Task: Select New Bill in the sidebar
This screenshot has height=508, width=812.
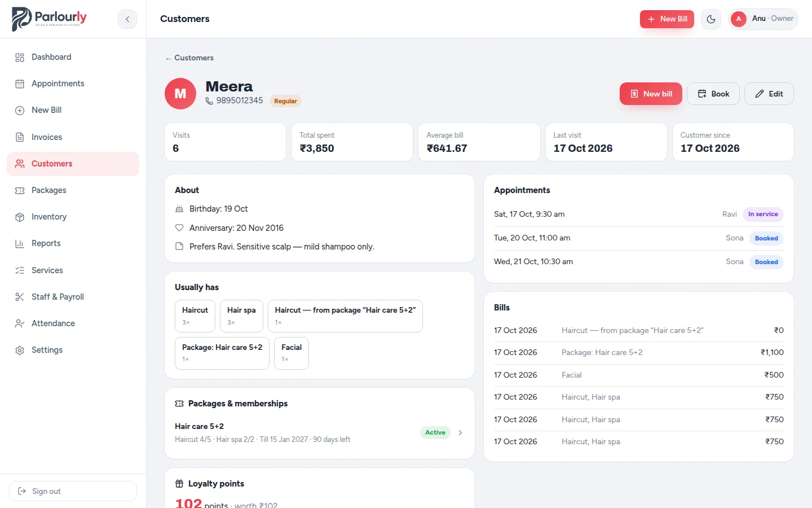Action: point(73,110)
